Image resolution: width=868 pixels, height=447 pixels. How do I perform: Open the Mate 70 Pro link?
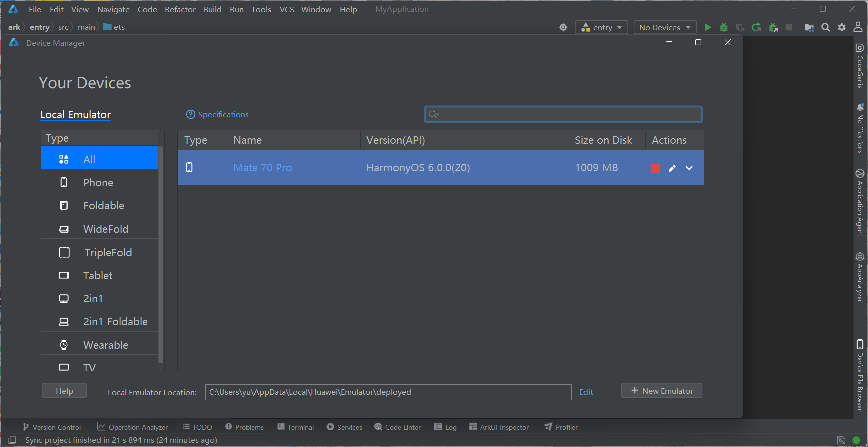(263, 168)
